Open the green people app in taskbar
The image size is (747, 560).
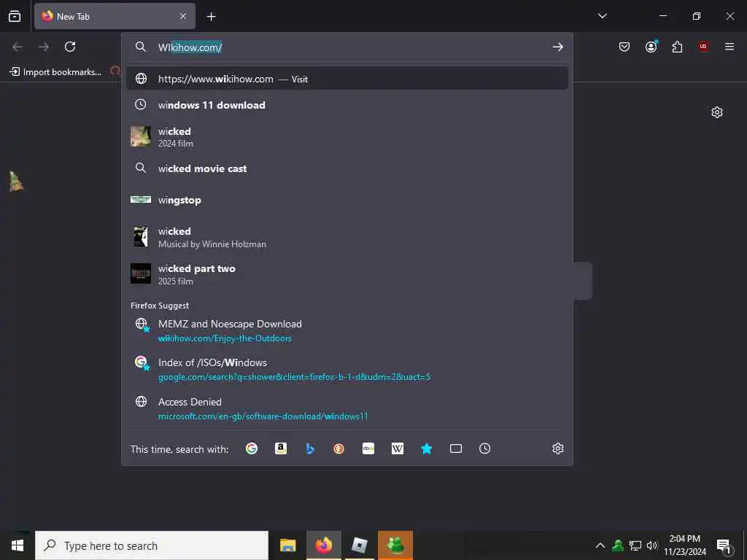[x=395, y=545]
